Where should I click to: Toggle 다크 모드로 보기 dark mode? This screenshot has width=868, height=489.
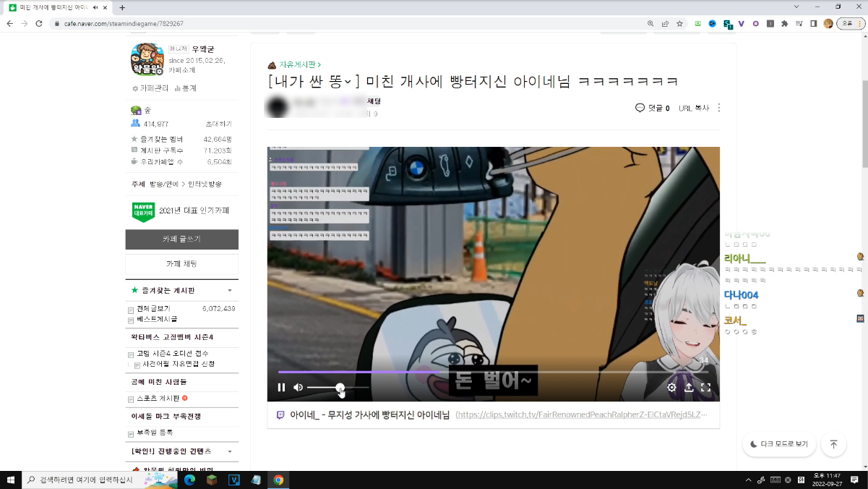(779, 444)
